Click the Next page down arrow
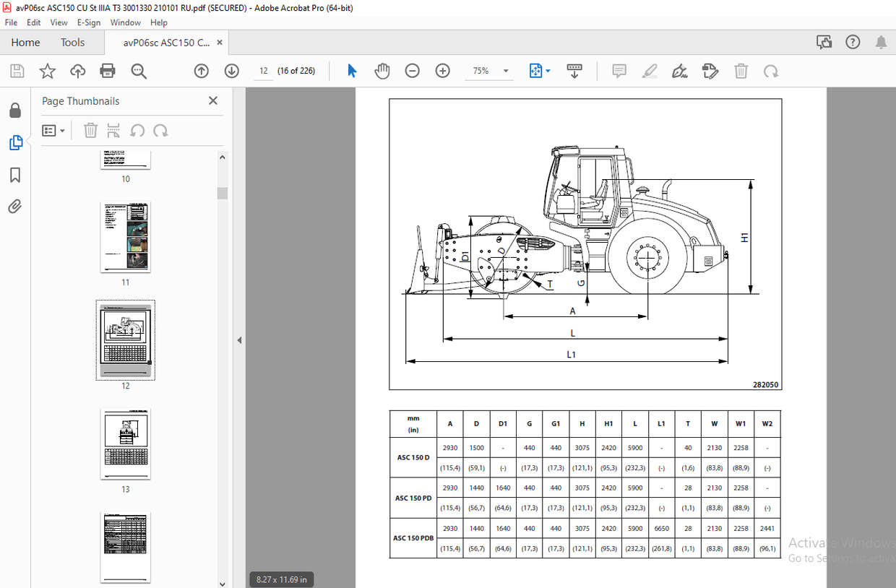Image resolution: width=896 pixels, height=588 pixels. pos(231,71)
